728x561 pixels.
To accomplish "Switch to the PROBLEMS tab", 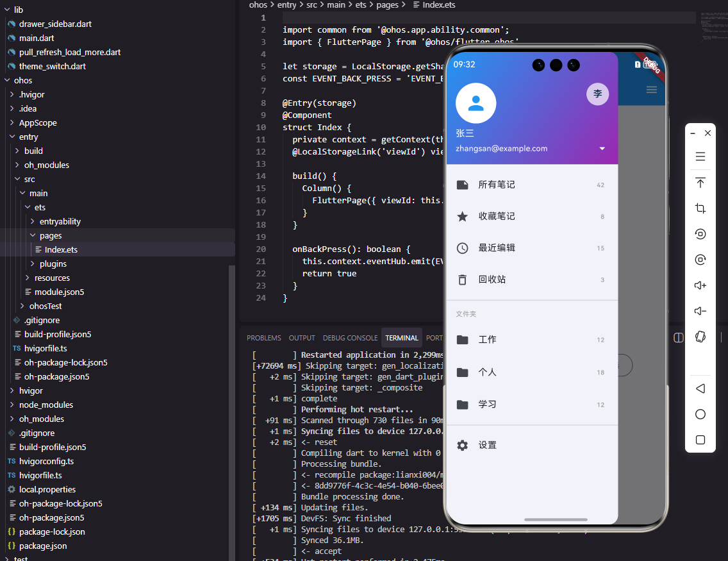I will pyautogui.click(x=264, y=338).
